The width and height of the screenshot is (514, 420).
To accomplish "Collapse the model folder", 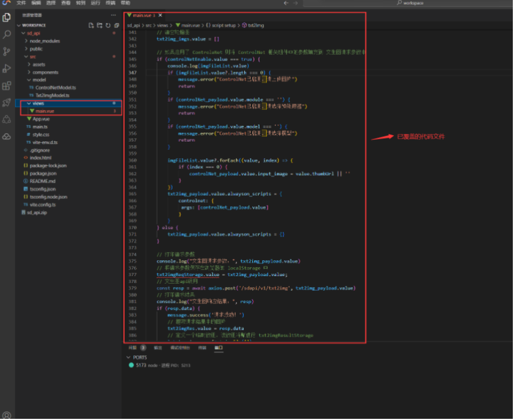I will (29, 80).
